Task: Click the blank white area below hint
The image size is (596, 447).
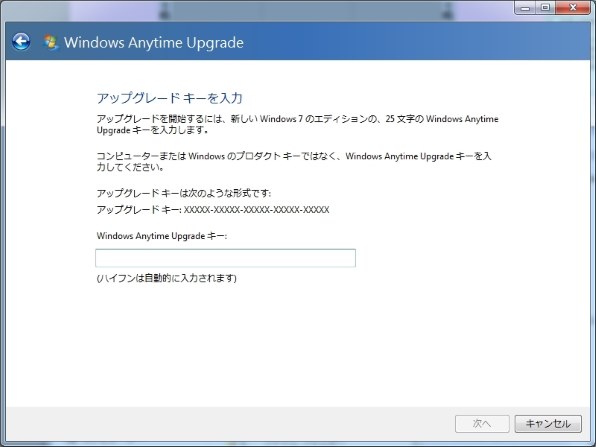Action: 296,342
